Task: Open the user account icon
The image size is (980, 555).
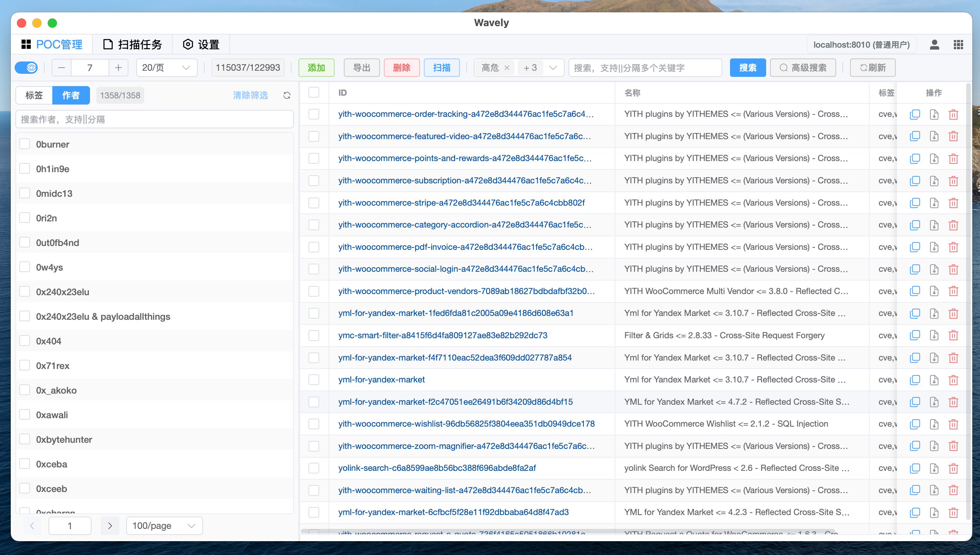Action: pos(935,45)
